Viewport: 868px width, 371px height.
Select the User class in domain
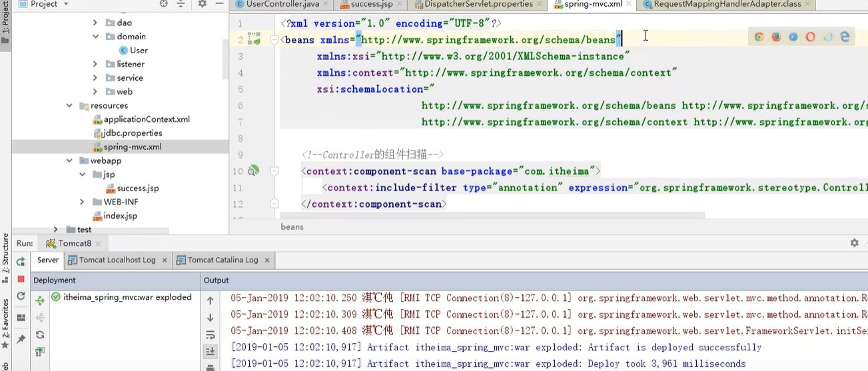(133, 50)
